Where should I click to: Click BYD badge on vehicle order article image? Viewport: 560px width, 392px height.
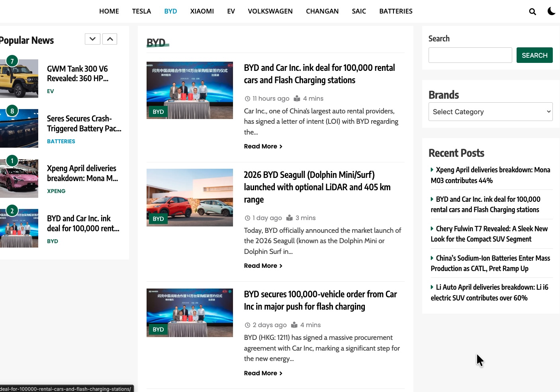click(x=158, y=330)
